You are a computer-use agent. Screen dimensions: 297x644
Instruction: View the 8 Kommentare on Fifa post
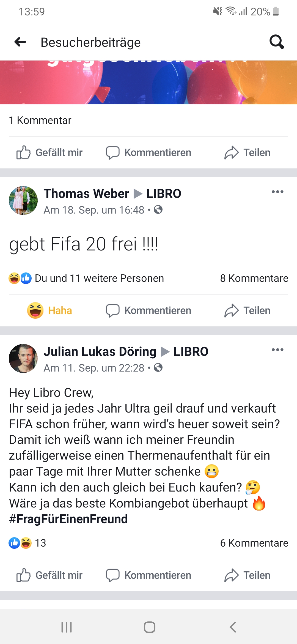254,278
